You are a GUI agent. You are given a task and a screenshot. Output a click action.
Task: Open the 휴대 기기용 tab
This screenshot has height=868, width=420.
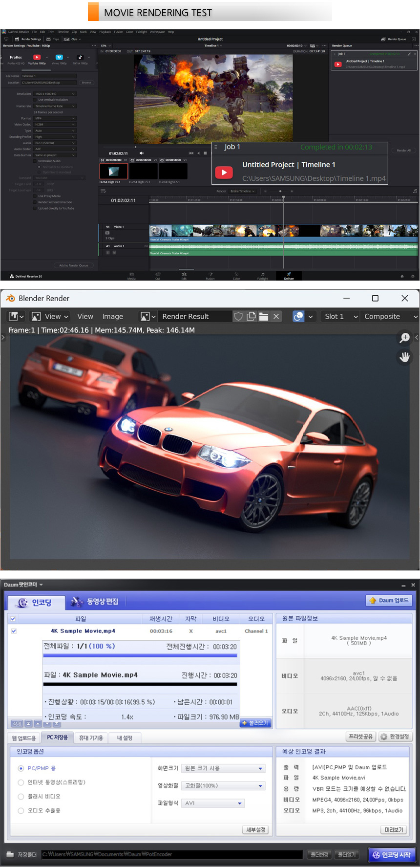point(91,738)
